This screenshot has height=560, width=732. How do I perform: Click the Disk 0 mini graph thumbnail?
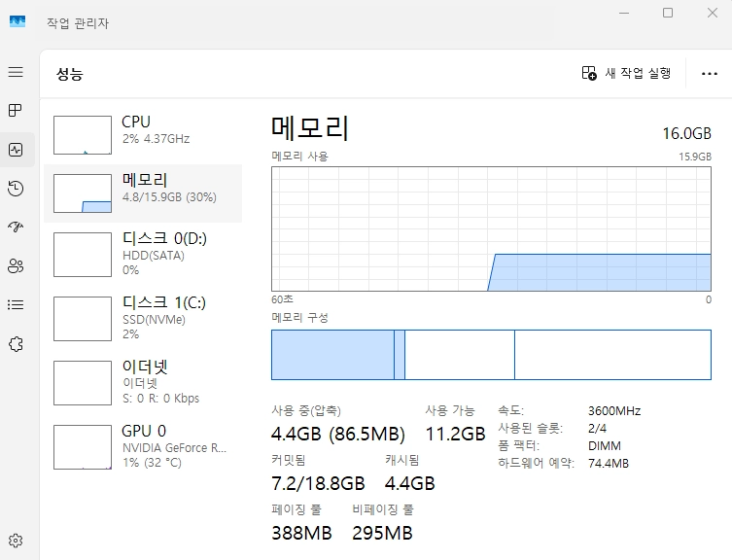[83, 255]
